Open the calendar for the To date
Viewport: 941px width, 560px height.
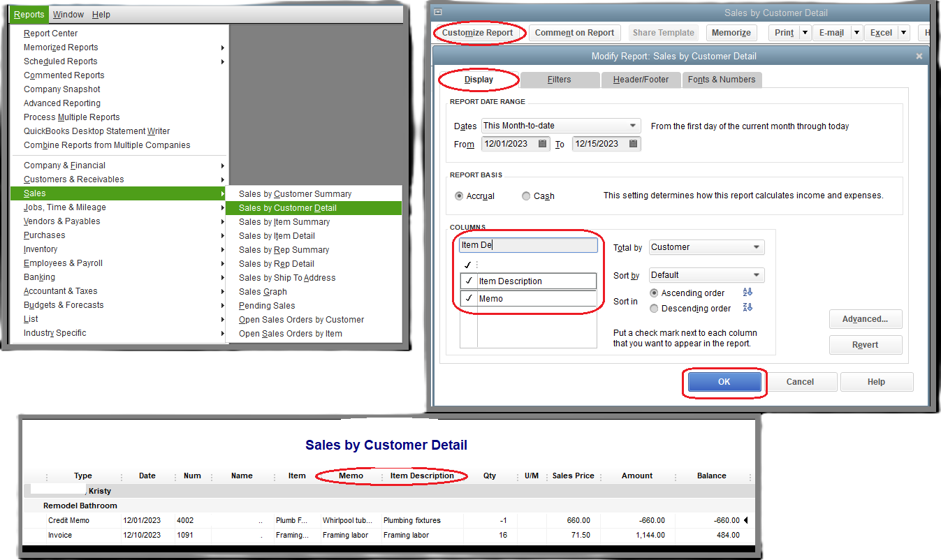tap(633, 144)
